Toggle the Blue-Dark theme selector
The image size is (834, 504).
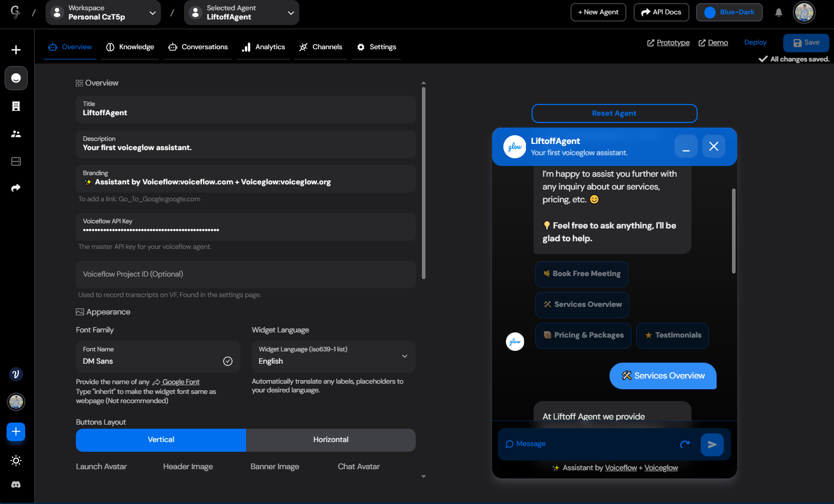(x=729, y=12)
